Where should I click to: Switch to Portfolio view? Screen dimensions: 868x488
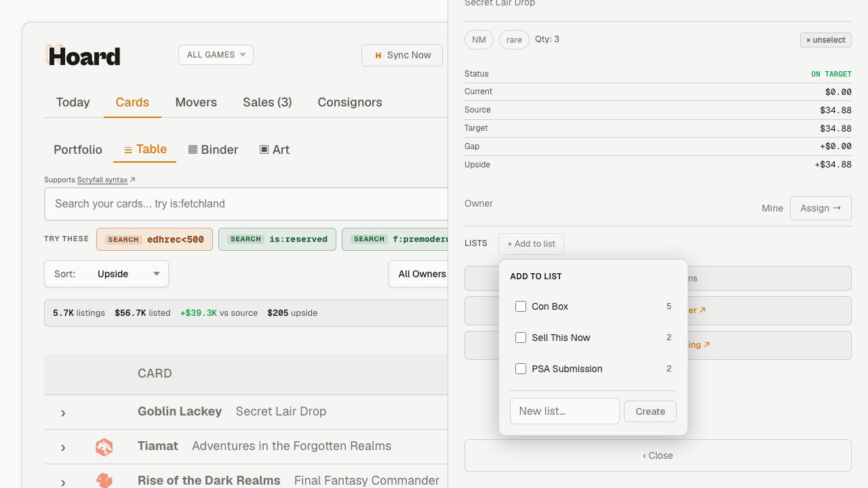pyautogui.click(x=78, y=150)
